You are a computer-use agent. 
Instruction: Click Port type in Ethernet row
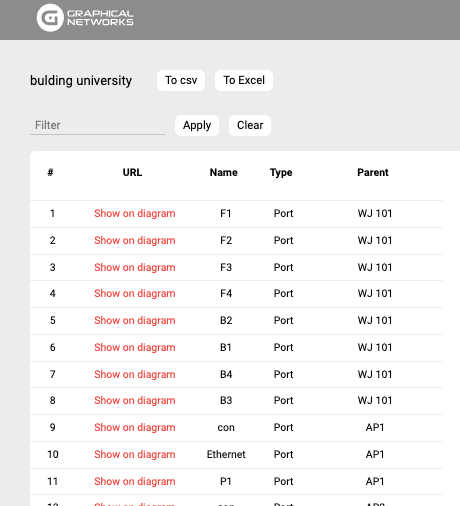[283, 454]
